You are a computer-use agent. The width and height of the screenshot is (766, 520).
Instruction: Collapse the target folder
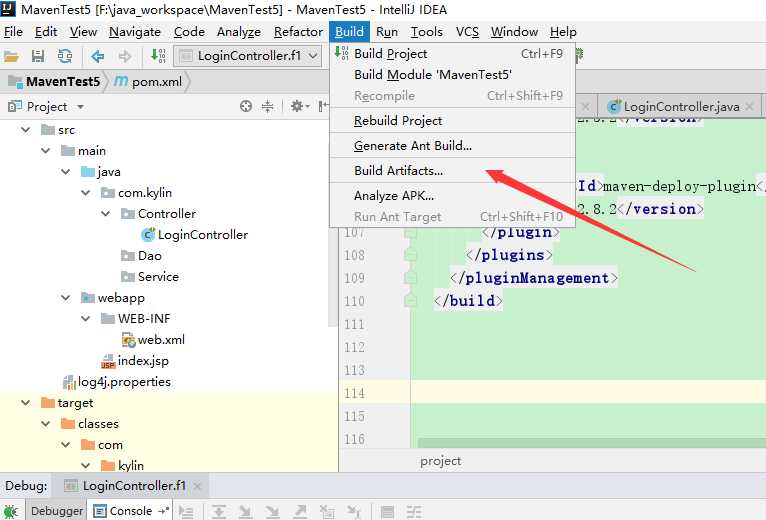25,403
